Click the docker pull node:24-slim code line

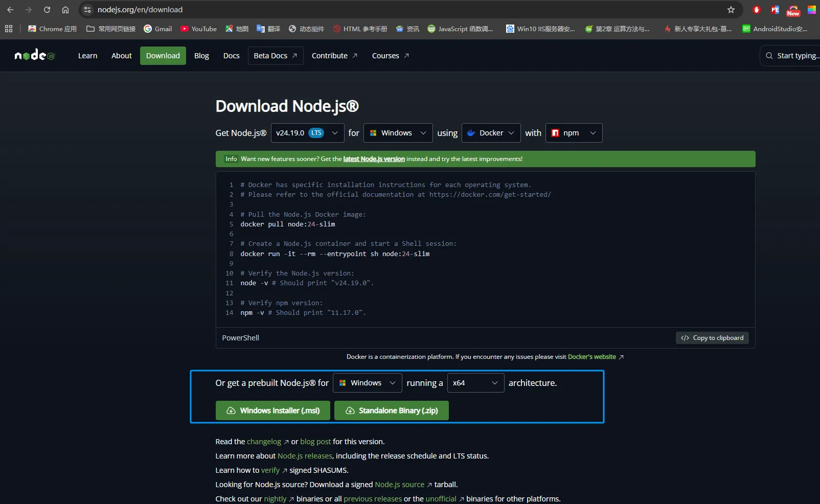point(288,224)
